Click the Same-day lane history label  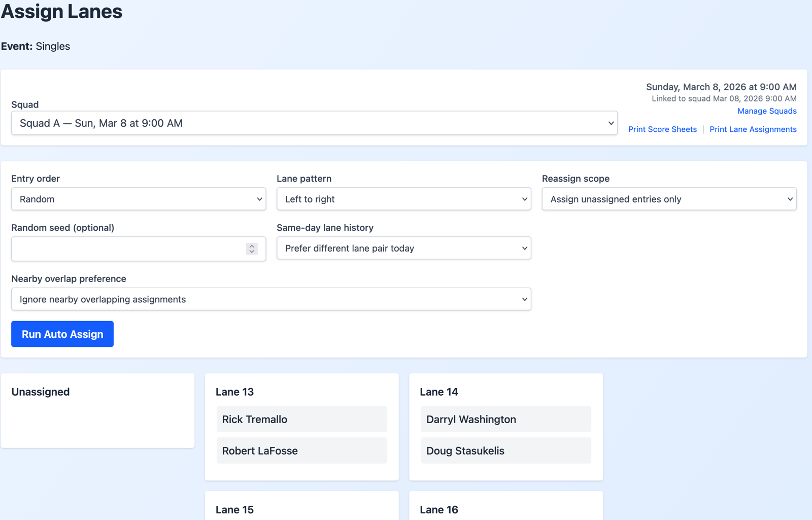click(325, 228)
